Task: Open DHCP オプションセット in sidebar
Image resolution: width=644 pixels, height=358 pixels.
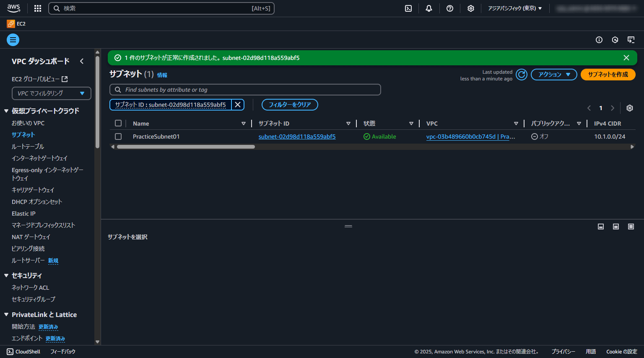Action: coord(37,202)
